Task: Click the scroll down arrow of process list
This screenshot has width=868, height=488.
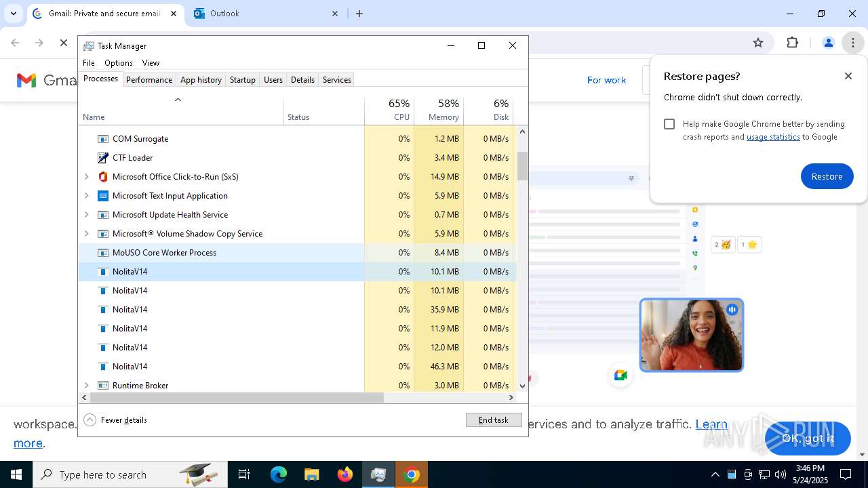Action: (x=522, y=386)
